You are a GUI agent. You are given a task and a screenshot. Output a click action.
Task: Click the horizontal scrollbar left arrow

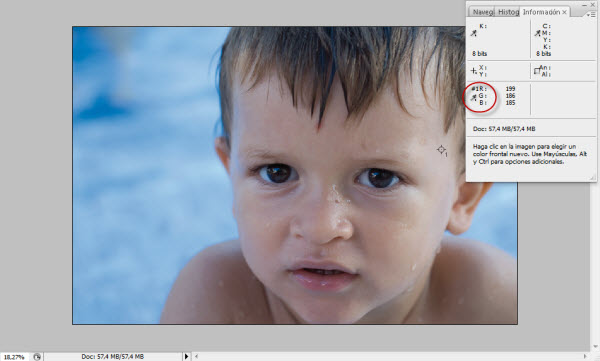(196, 356)
